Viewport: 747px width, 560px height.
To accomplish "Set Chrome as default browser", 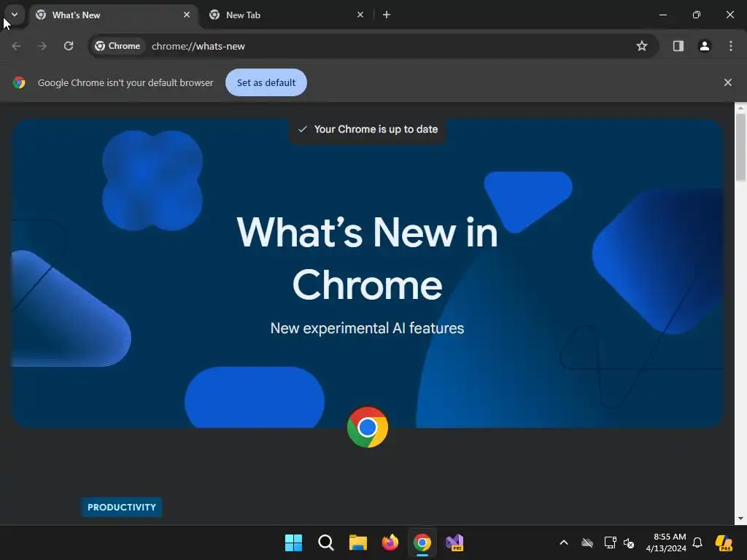I will 266,82.
